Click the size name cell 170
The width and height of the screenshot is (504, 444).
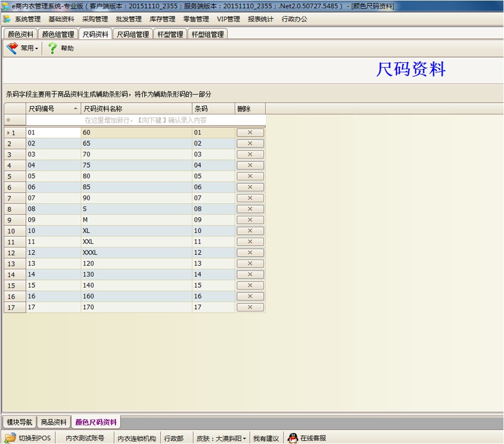click(136, 307)
